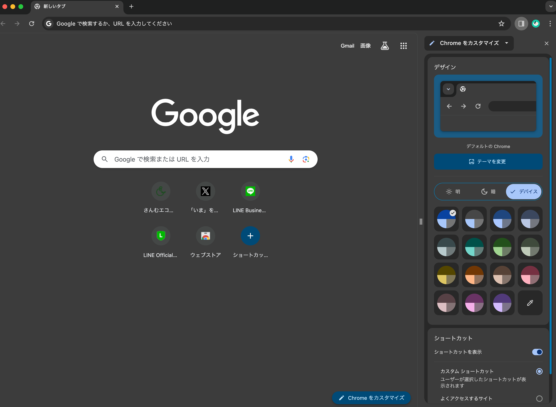The width and height of the screenshot is (556, 407).
Task: Open Chrome three-dot menu
Action: (550, 24)
